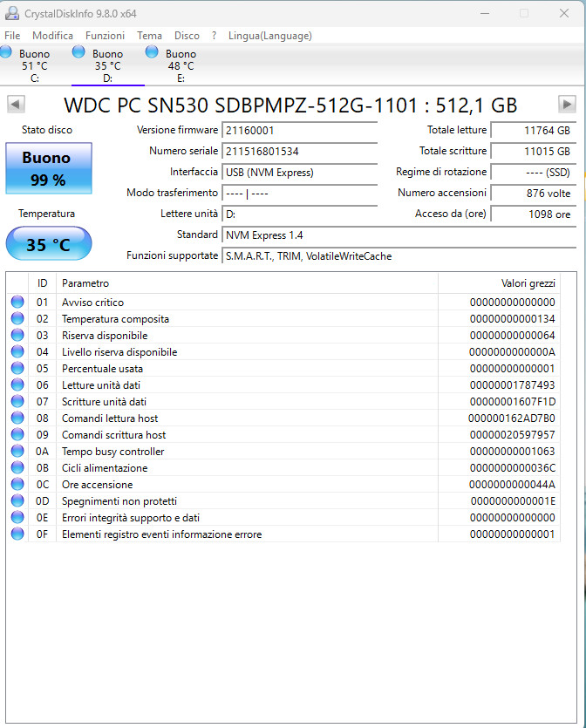Click the Totale letture value 11764 GB
586x728 pixels.
pyautogui.click(x=533, y=131)
